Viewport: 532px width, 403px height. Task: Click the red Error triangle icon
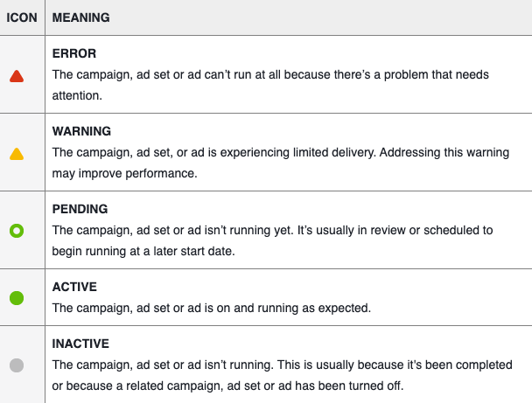click(x=16, y=76)
